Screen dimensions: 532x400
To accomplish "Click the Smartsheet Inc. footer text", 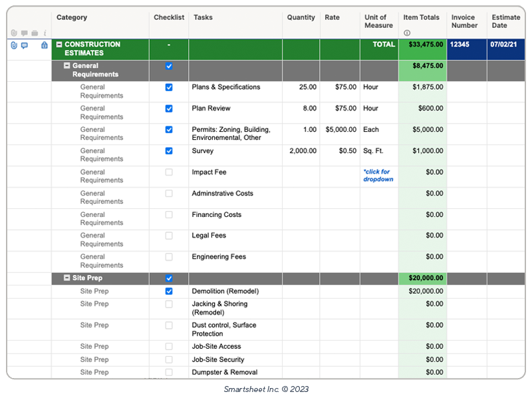I will (x=266, y=389).
